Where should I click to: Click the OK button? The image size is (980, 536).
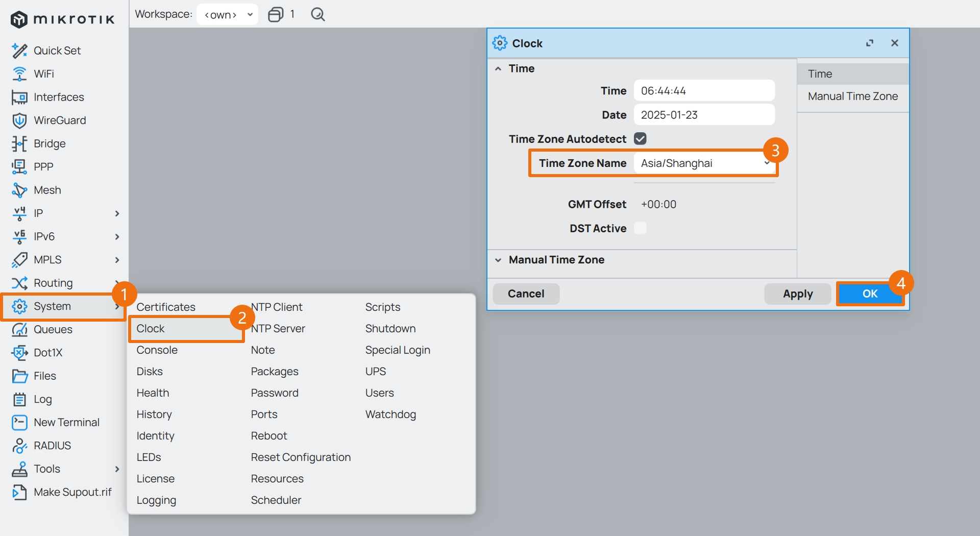click(x=870, y=294)
